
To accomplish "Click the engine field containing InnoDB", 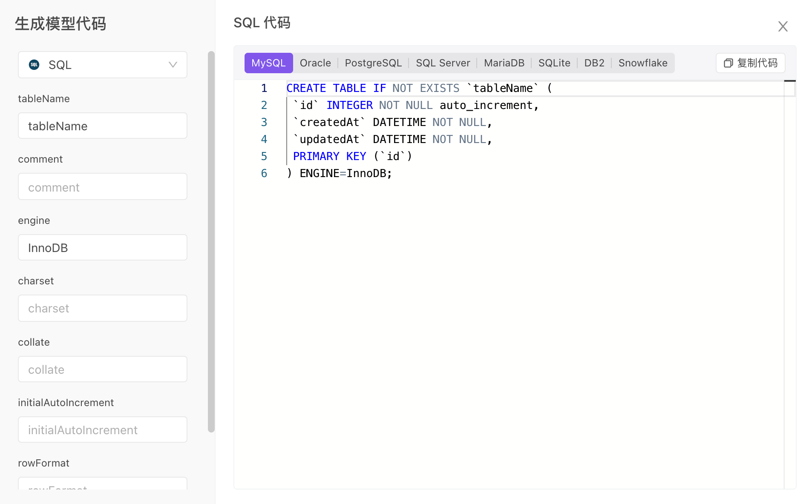I will click(x=103, y=248).
